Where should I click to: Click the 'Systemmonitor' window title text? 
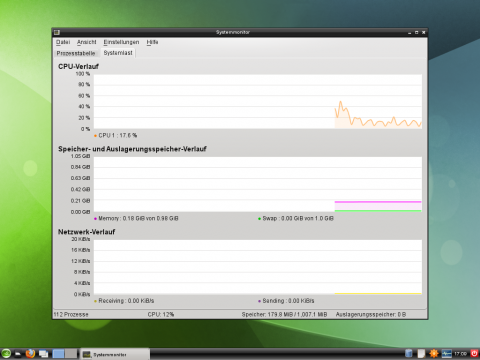[x=233, y=32]
